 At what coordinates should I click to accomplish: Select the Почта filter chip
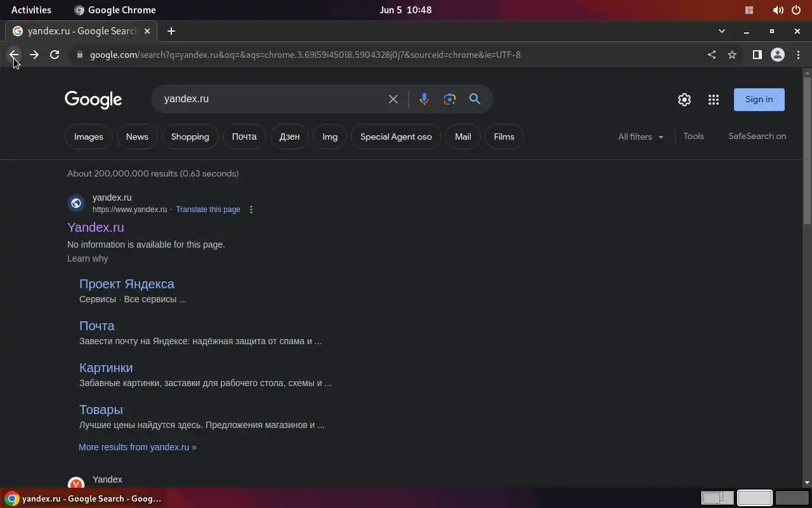(x=244, y=137)
